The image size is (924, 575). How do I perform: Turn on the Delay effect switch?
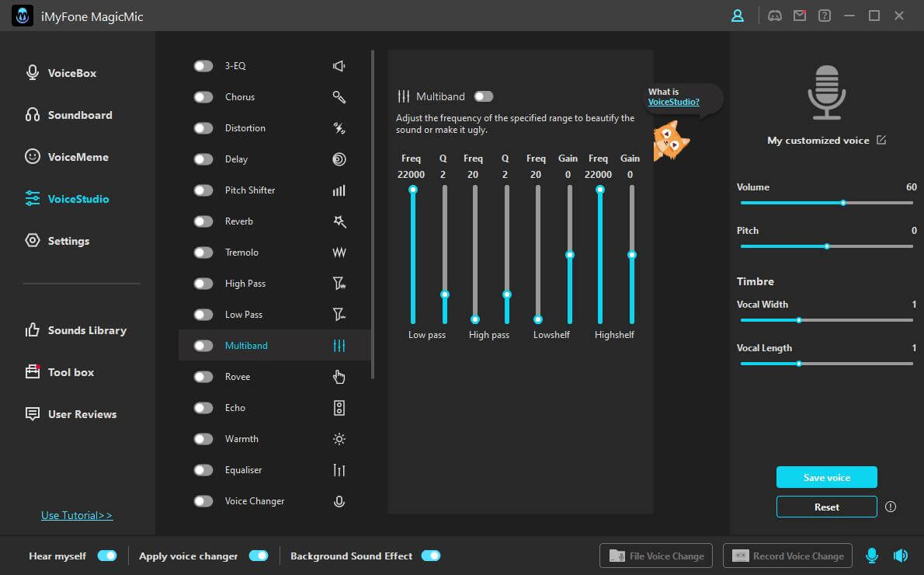[203, 159]
